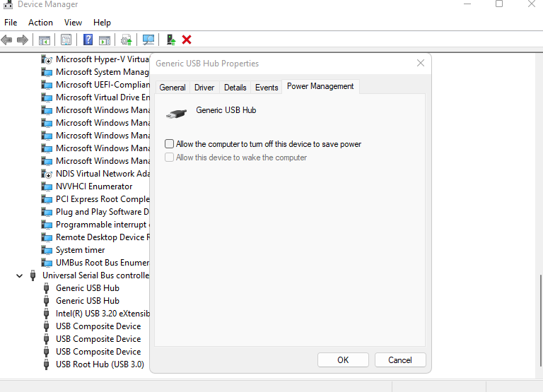Click the icon beside Programmable interrupt controller
Image resolution: width=543 pixels, height=392 pixels.
pyautogui.click(x=47, y=225)
